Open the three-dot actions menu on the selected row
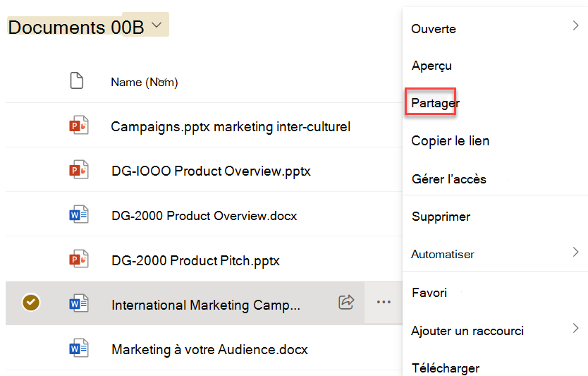588x376 pixels. 384,302
